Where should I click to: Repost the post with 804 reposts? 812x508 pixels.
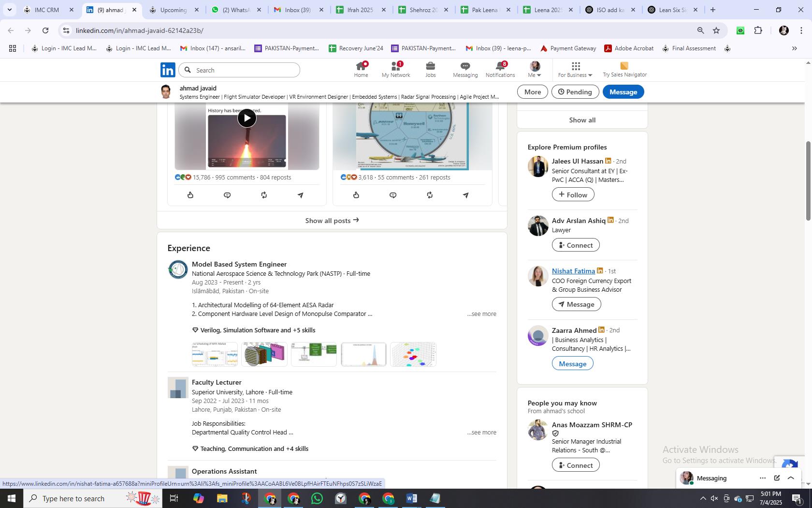(x=264, y=195)
